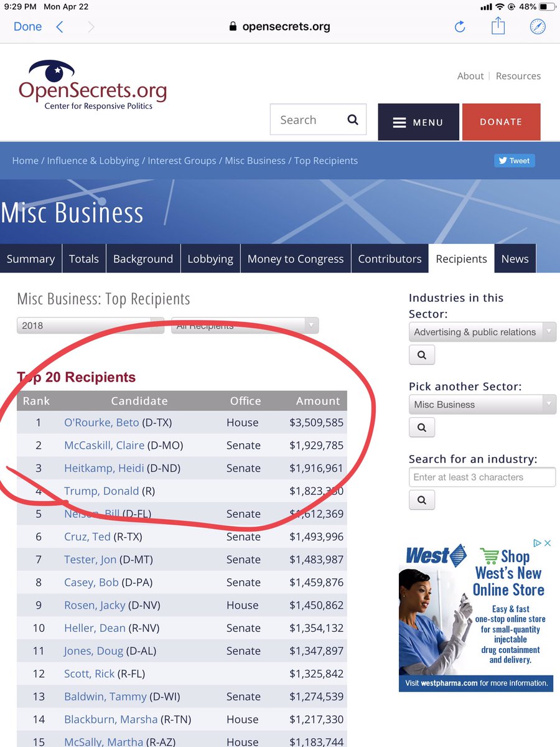
Task: Tap Done to close browser view
Action: click(x=28, y=27)
